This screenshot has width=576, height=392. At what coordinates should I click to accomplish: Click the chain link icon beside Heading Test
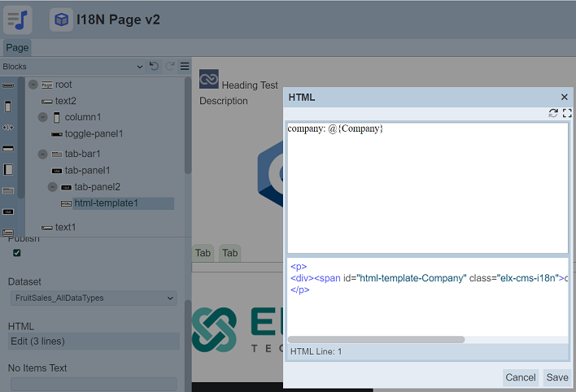209,79
